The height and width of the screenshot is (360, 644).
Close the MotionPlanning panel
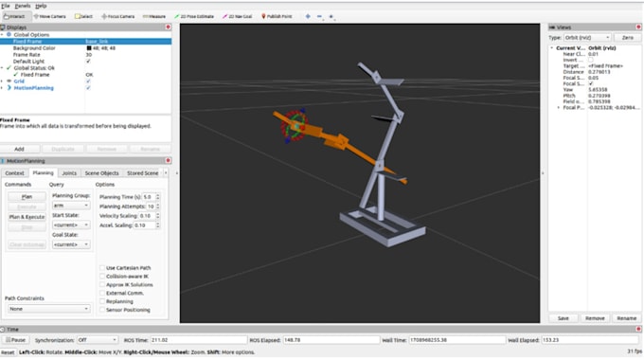point(168,161)
